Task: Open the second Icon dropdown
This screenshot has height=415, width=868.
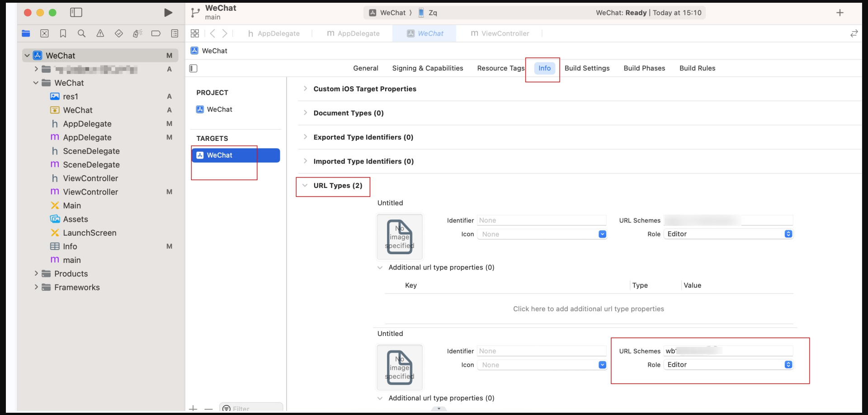Action: (x=542, y=365)
